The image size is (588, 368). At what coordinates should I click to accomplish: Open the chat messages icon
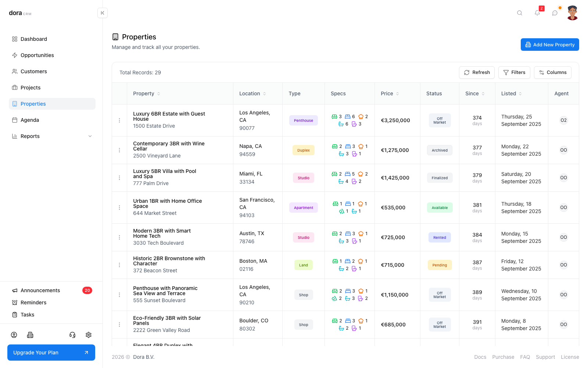coord(555,13)
